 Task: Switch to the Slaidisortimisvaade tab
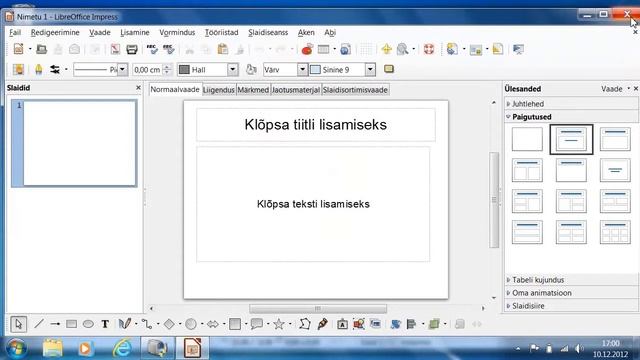355,90
